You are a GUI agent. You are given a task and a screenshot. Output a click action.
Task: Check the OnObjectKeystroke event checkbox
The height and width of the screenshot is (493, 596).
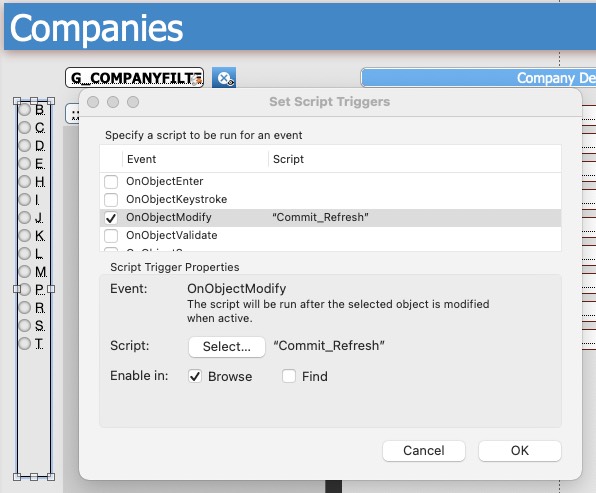click(x=111, y=199)
